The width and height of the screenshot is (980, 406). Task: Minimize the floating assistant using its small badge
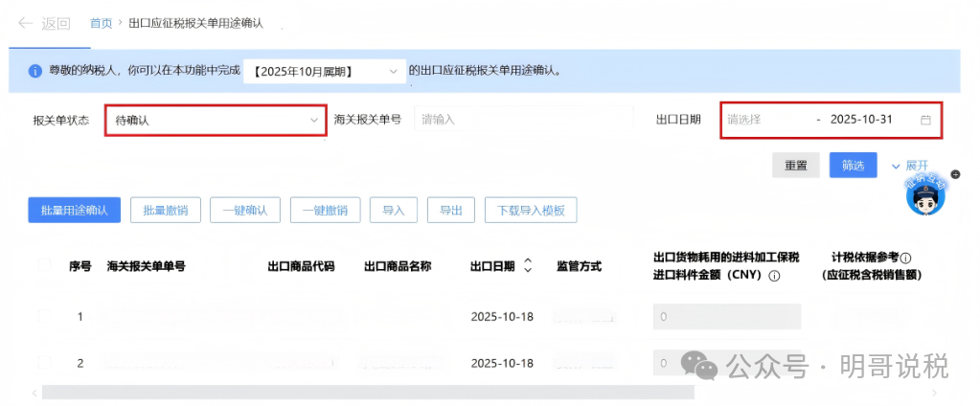pyautogui.click(x=942, y=174)
